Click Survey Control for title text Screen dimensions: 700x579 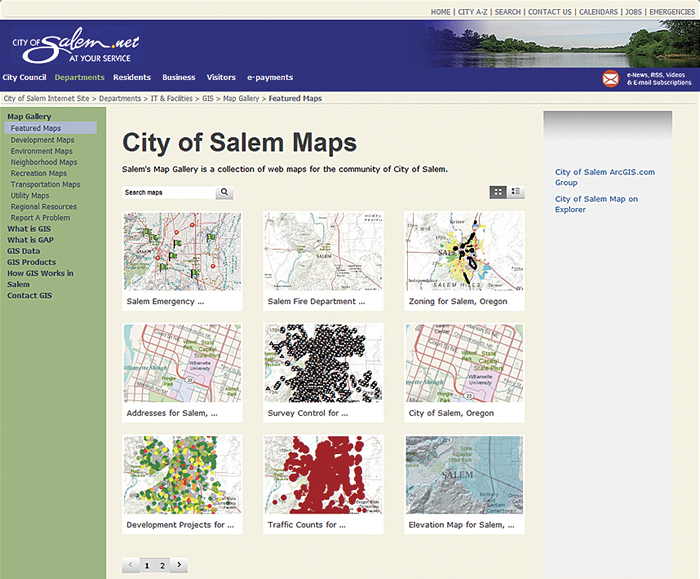[x=308, y=413]
